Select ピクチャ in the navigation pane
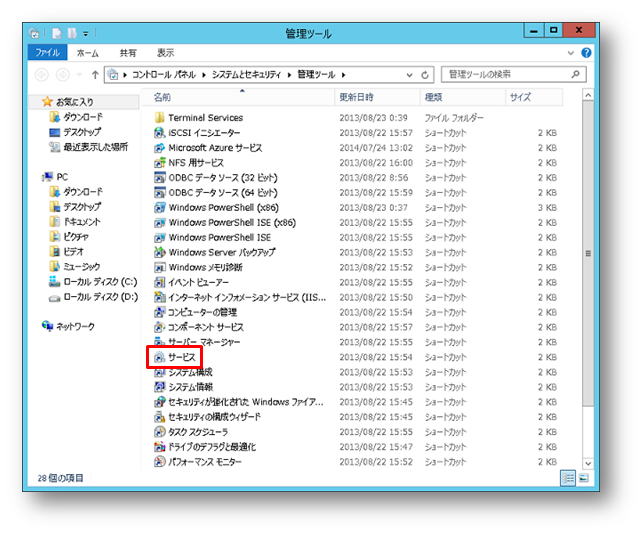The height and width of the screenshot is (534, 642). click(76, 237)
